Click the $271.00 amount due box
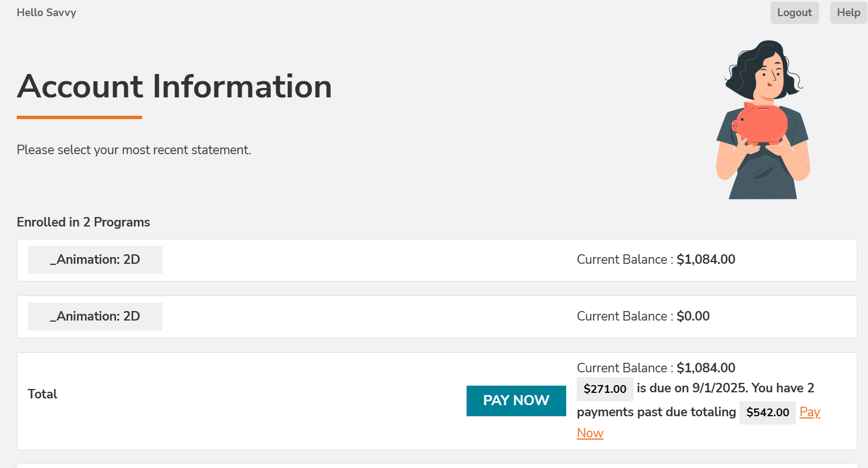Screen dimensions: 868x468 (605, 389)
